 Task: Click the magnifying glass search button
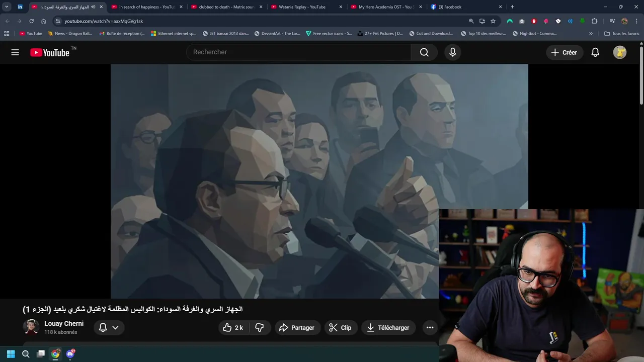click(424, 52)
